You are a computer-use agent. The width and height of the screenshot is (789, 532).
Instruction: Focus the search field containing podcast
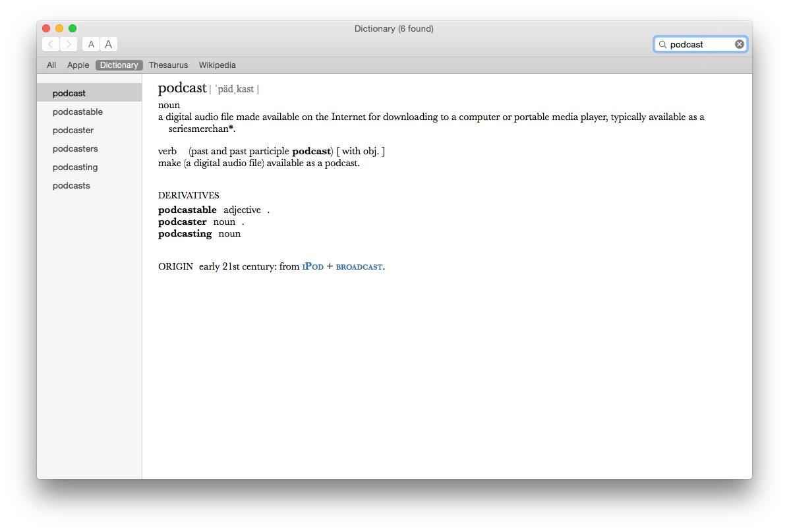[x=701, y=44]
